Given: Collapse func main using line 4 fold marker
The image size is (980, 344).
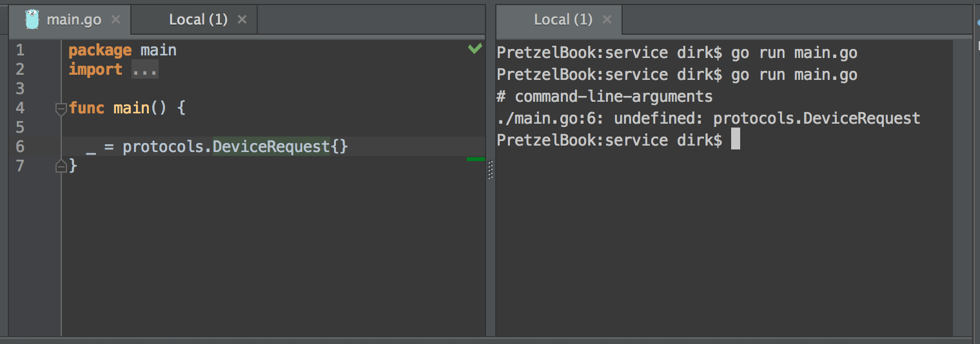Looking at the screenshot, I should pyautogui.click(x=61, y=109).
